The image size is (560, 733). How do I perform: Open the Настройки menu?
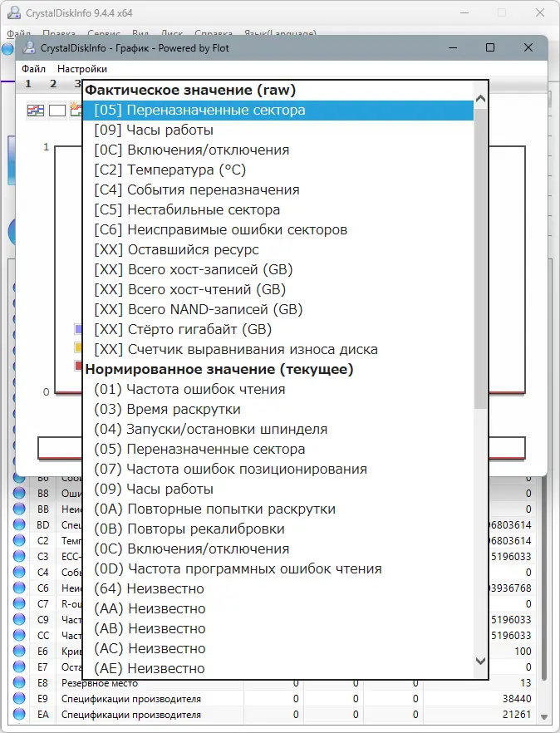point(82,69)
